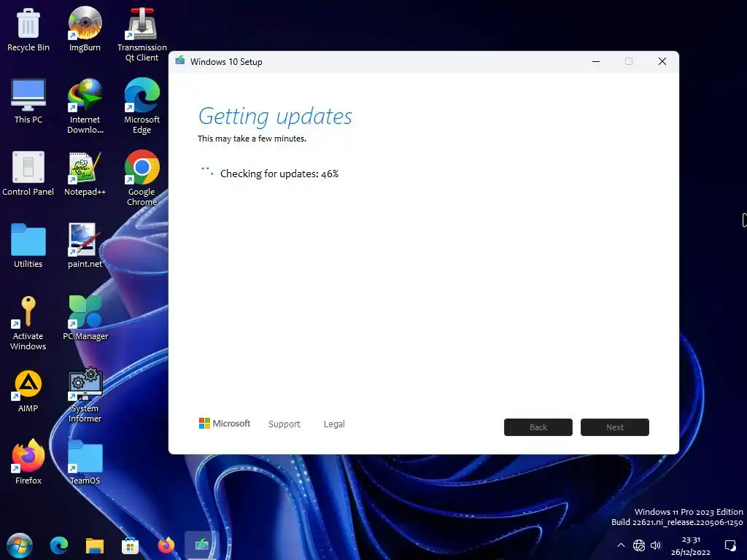Select the Firefox desktop shortcut
The image size is (747, 560).
point(28,462)
